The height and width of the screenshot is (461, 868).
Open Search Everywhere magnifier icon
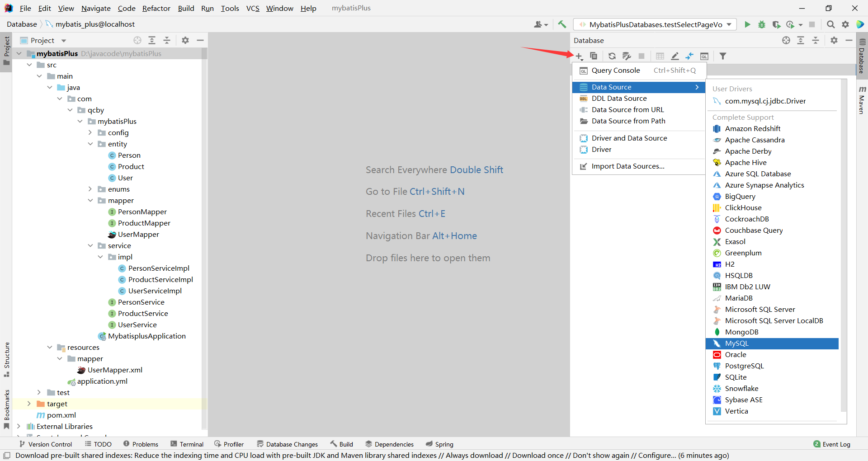(x=830, y=24)
